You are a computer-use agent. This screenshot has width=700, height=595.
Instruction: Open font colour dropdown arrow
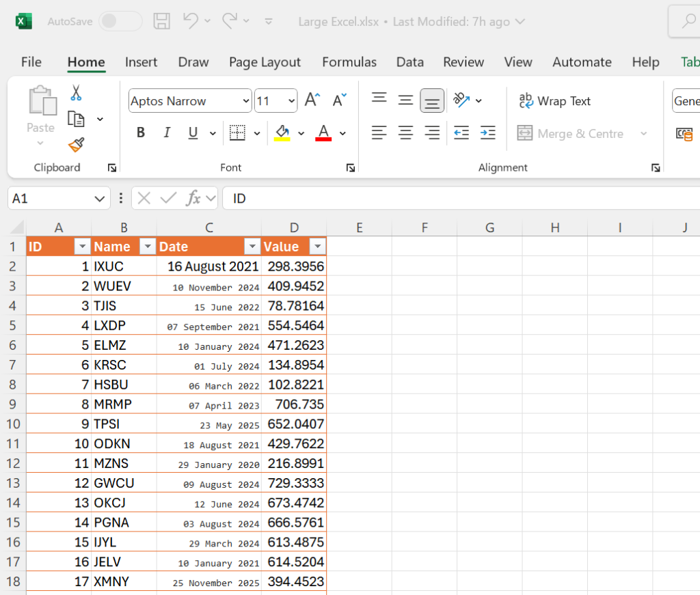point(343,133)
